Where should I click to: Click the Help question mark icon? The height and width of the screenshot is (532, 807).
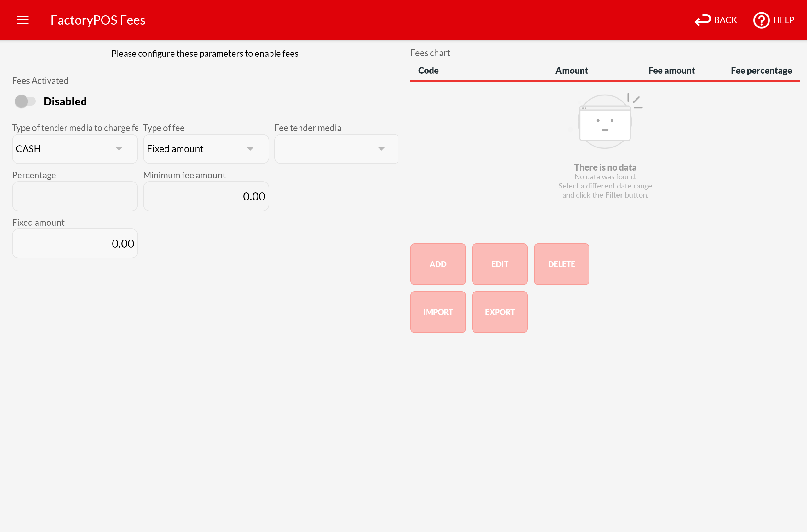761,20
